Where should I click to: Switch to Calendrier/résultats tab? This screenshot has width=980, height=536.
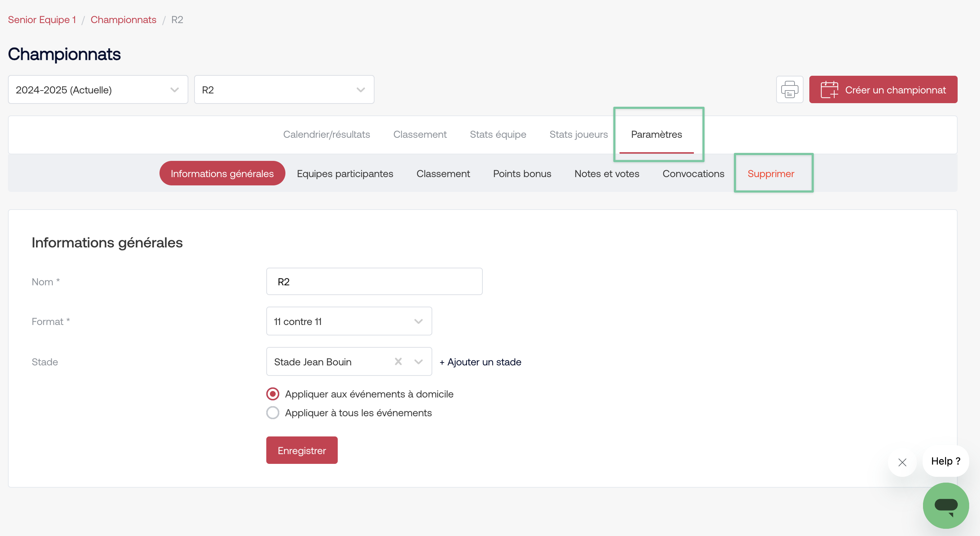327,134
